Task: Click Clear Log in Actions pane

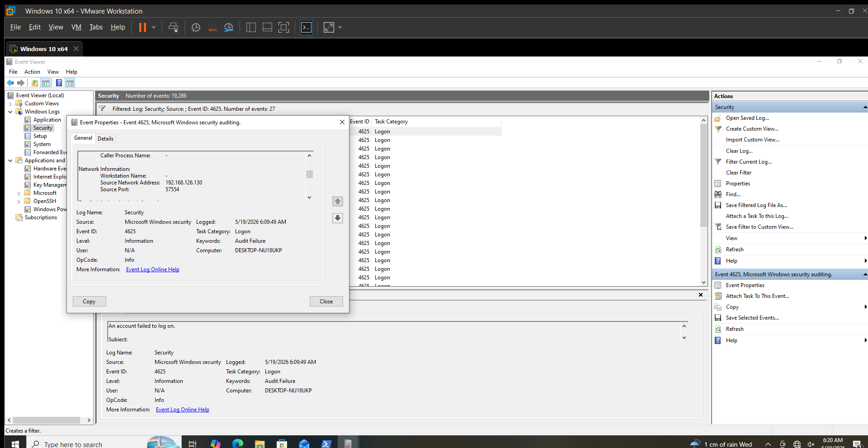Action: tap(739, 151)
